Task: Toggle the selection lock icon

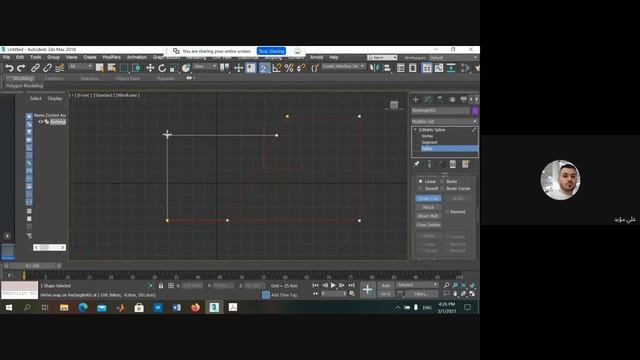Action: click(x=161, y=286)
